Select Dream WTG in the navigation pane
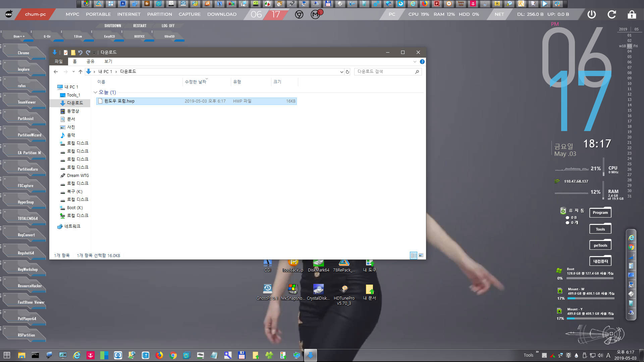Screen dimensions: 644x362 tap(78, 175)
